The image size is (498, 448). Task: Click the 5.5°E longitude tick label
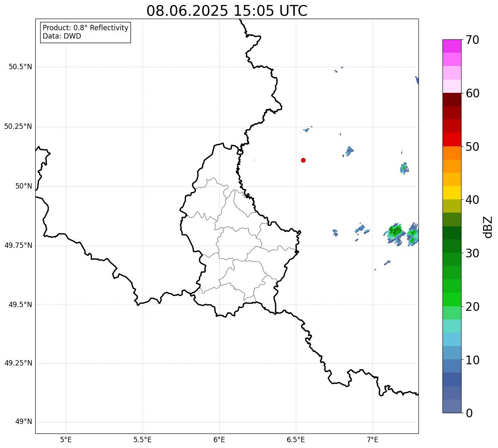pos(143,440)
